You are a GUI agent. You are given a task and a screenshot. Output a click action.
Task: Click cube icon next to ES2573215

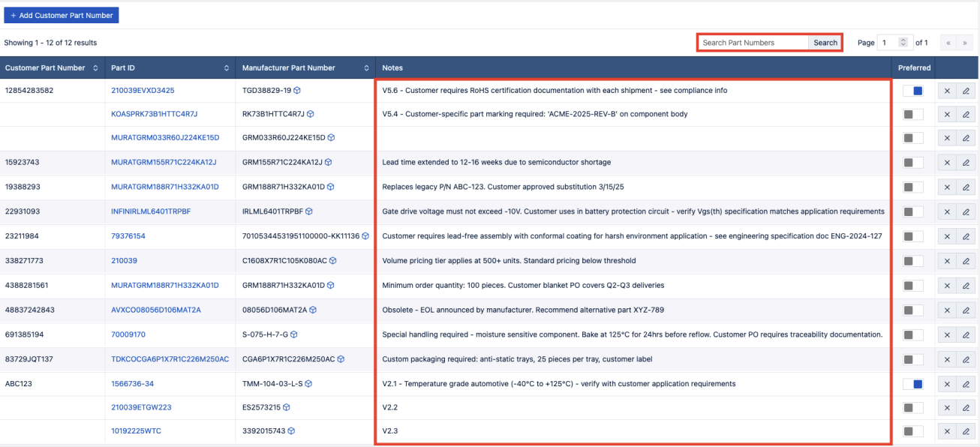pyautogui.click(x=286, y=407)
